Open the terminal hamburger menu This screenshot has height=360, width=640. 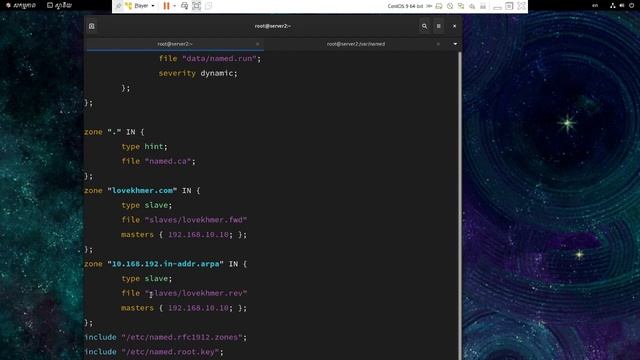coord(438,26)
